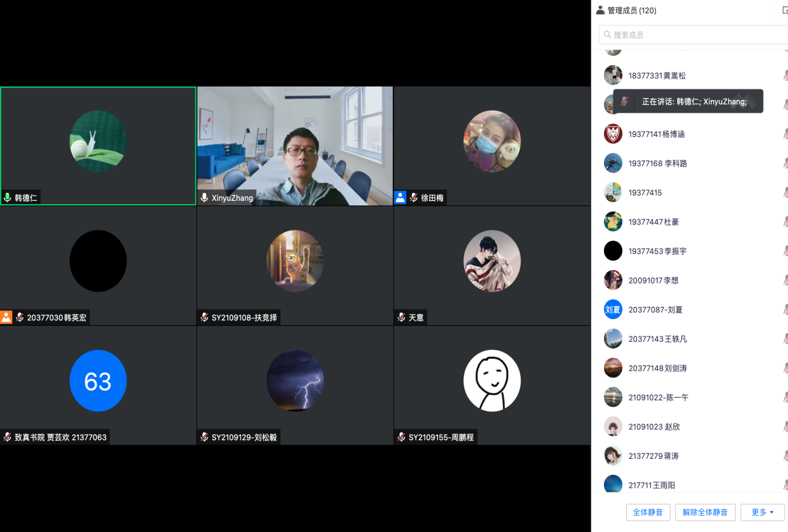Image resolution: width=788 pixels, height=532 pixels.
Task: Click the lightning avatar of SY2109129-刘松毅
Action: (x=295, y=381)
